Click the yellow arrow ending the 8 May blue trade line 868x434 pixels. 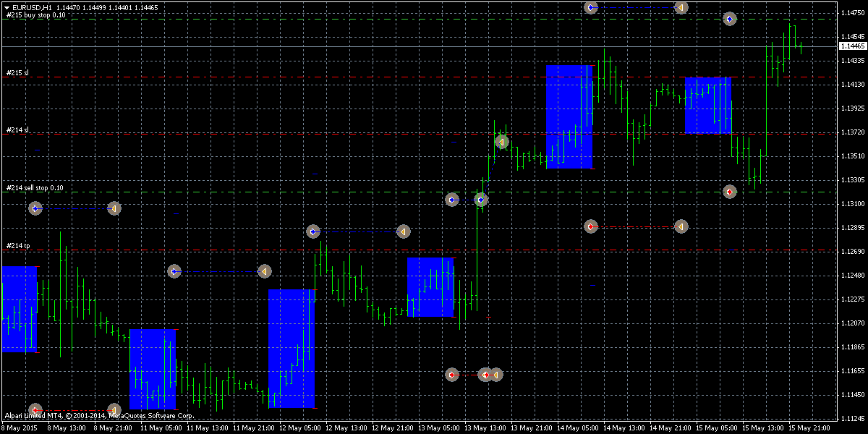point(114,208)
